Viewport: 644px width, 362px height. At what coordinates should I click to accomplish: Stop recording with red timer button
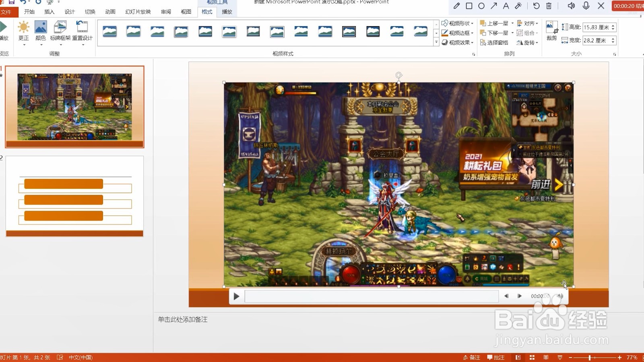[628, 6]
